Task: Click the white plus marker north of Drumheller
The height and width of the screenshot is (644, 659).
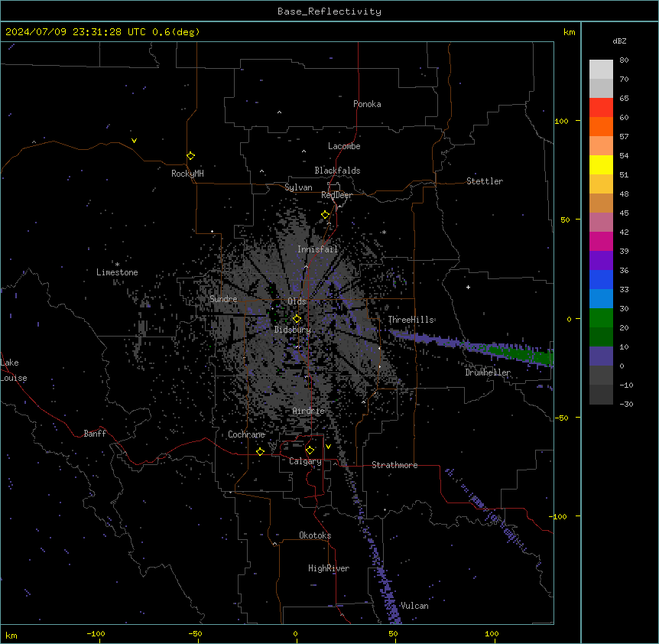Action: click(x=468, y=287)
